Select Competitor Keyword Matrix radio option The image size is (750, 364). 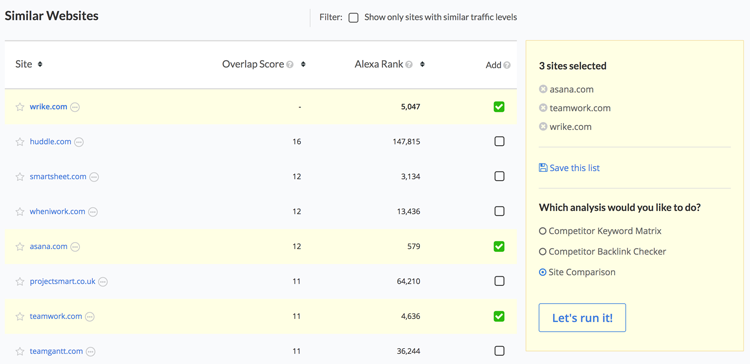pos(542,231)
